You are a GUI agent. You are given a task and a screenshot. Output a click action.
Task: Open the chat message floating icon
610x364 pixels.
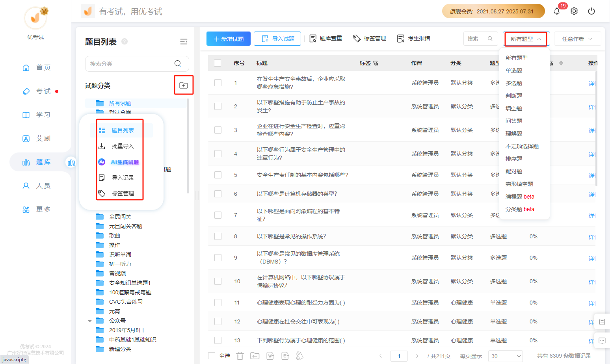click(602, 341)
